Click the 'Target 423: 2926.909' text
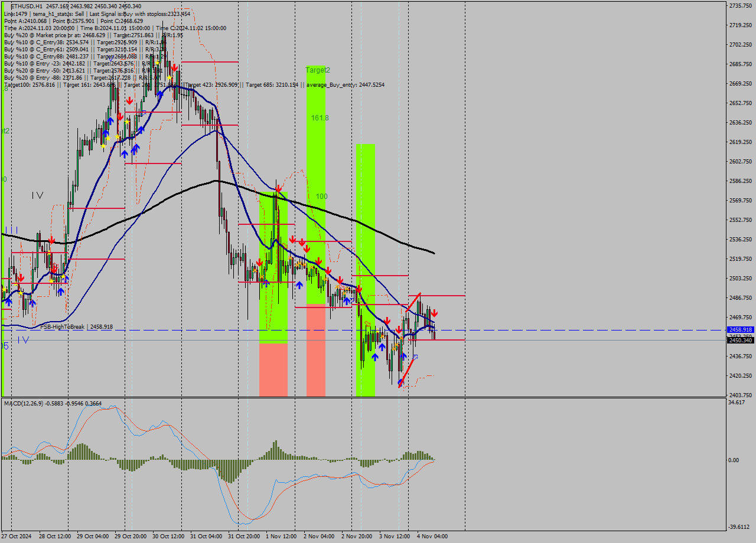Viewport: 756px width, 543px height. [x=212, y=85]
